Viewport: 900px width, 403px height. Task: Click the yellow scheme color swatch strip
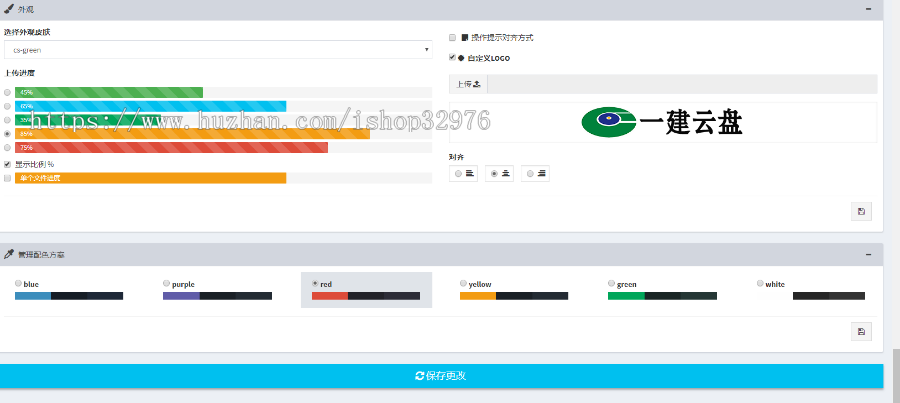[x=514, y=296]
